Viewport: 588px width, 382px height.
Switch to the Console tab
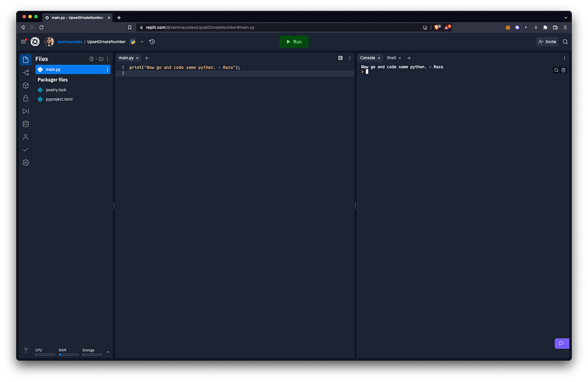pyautogui.click(x=367, y=58)
